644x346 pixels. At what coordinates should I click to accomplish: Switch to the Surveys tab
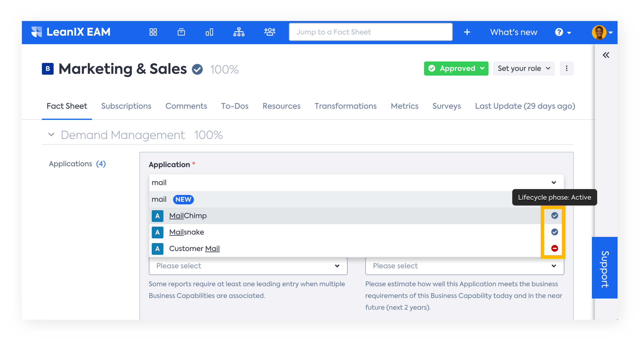[x=446, y=106]
